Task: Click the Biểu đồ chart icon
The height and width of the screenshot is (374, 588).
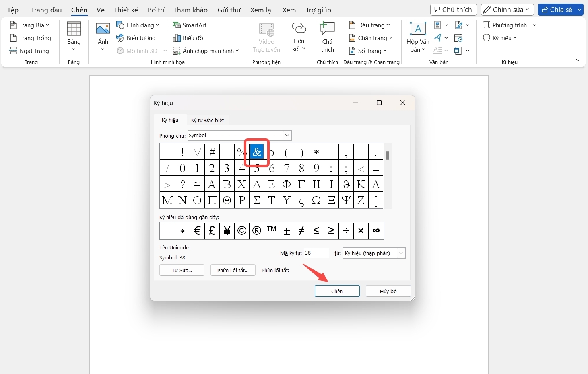Action: click(x=188, y=38)
